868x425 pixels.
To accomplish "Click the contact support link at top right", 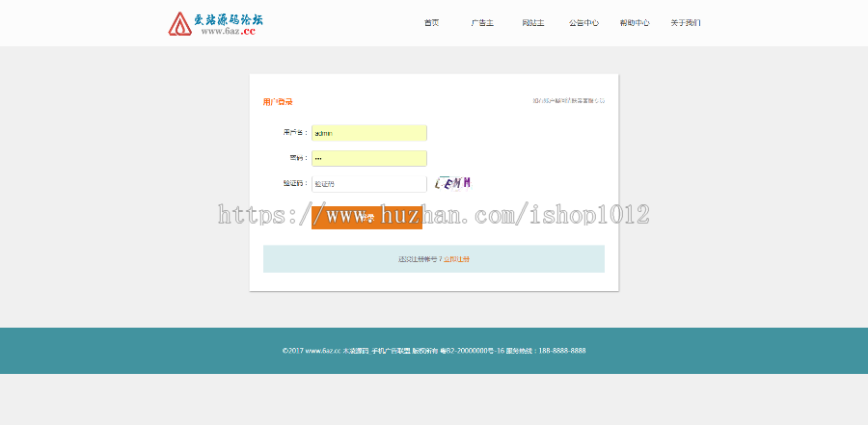I will coord(586,100).
